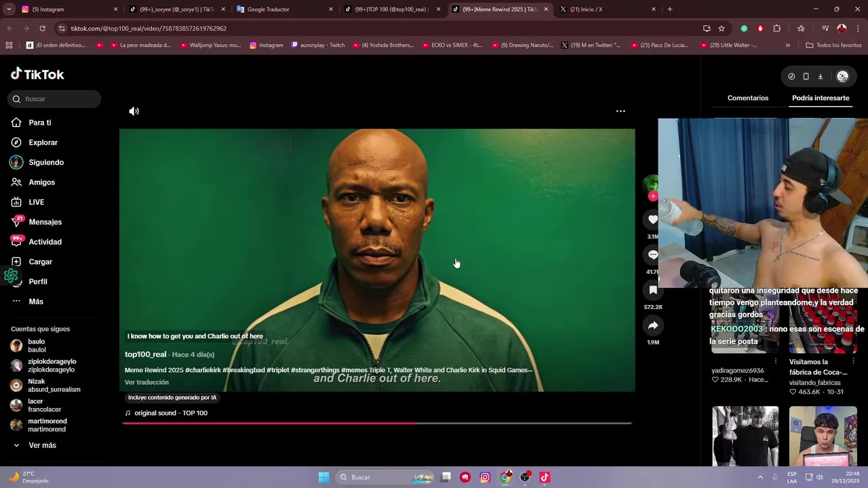Like the video with the heart icon
The width and height of the screenshot is (868, 488).
click(x=653, y=220)
